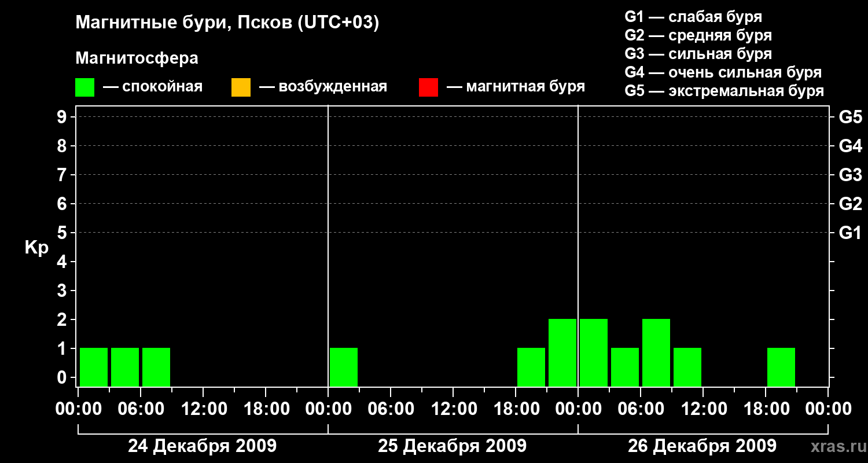Click the orange 'возбужденная' legend swatch
This screenshot has width=868, height=463.
241,87
